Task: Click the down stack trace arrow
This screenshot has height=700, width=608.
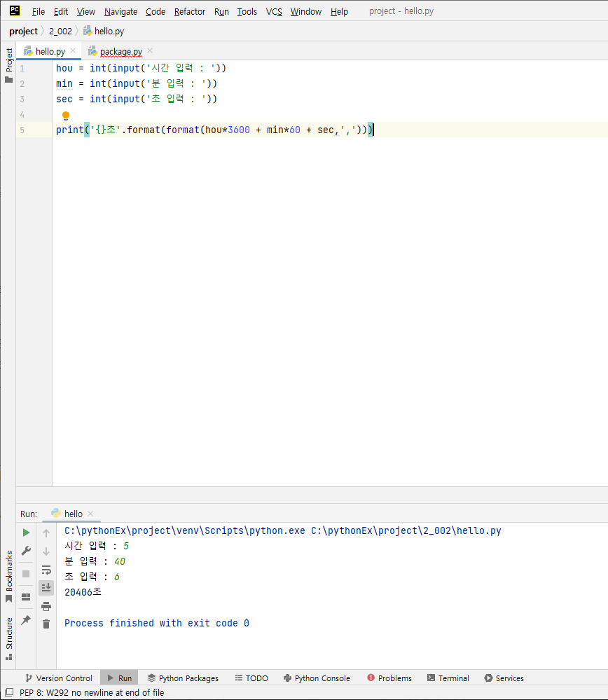Action: click(46, 551)
